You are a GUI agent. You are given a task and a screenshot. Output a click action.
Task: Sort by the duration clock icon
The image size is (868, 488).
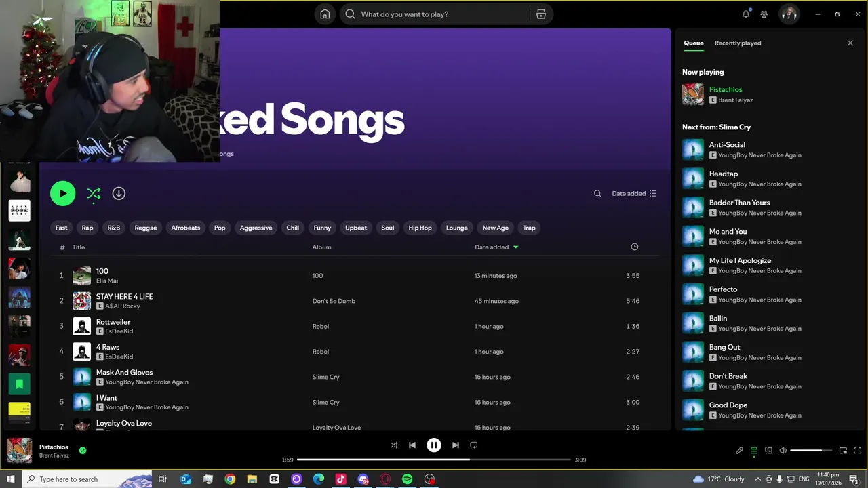tap(635, 247)
